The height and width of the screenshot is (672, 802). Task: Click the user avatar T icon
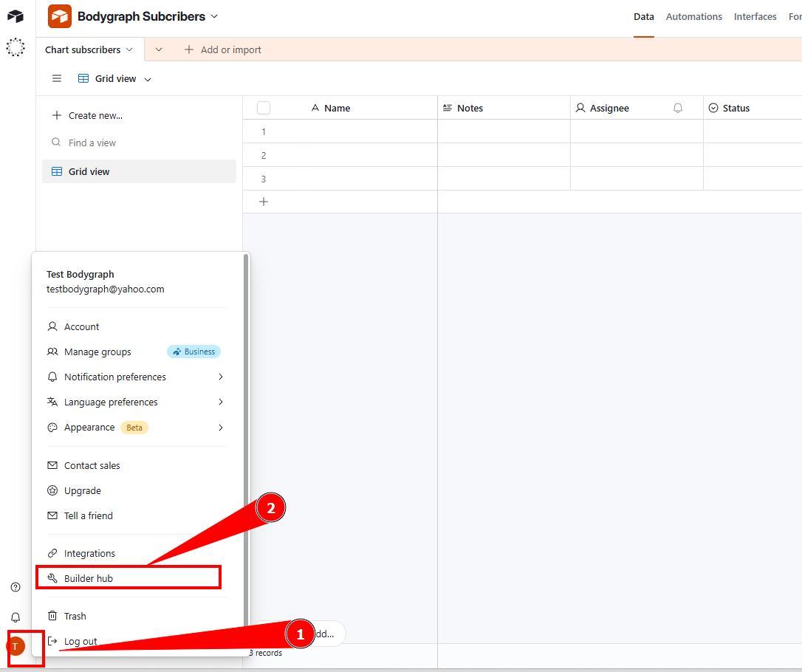16,647
